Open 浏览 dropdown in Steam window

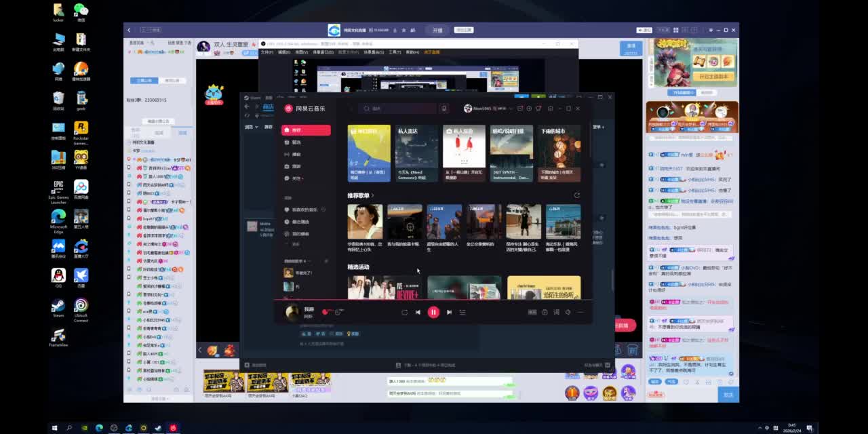[250, 127]
